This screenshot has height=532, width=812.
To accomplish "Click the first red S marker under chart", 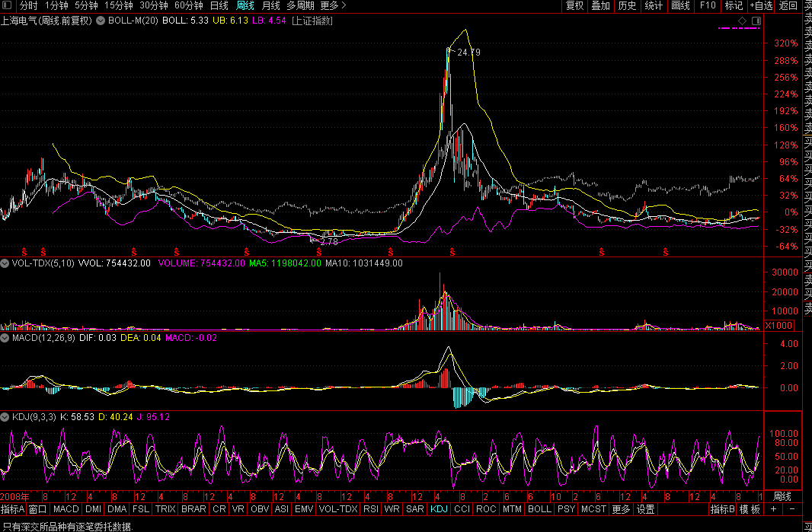I will 24,251.
